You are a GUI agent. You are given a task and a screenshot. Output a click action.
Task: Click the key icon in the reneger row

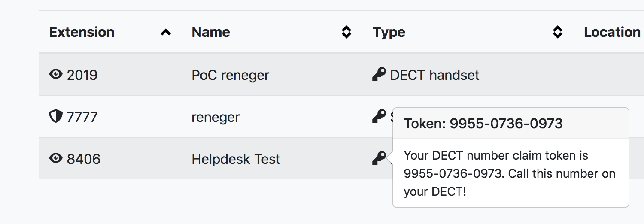tap(379, 116)
